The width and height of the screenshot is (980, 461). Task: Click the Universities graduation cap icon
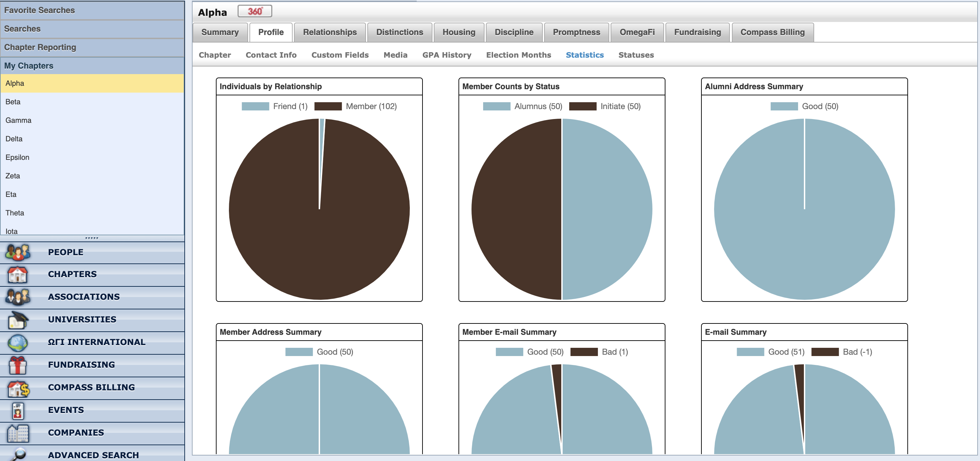point(17,319)
